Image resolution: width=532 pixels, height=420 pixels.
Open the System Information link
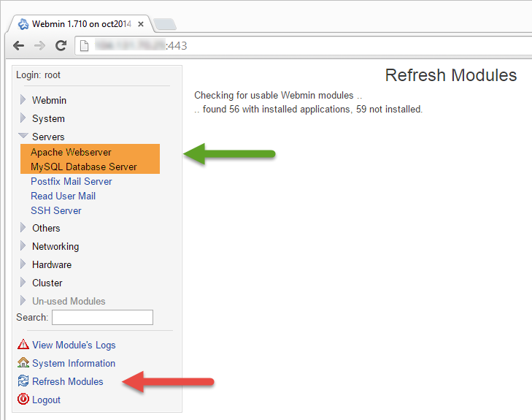click(74, 363)
